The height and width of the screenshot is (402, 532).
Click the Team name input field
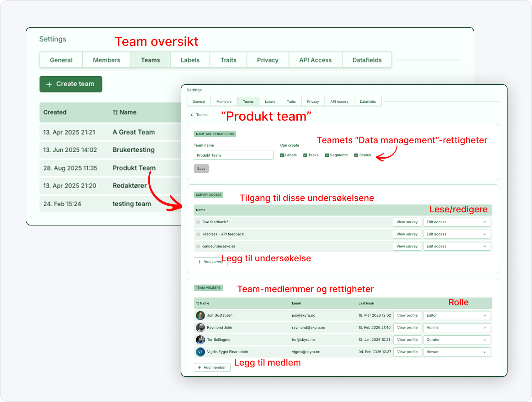[234, 155]
